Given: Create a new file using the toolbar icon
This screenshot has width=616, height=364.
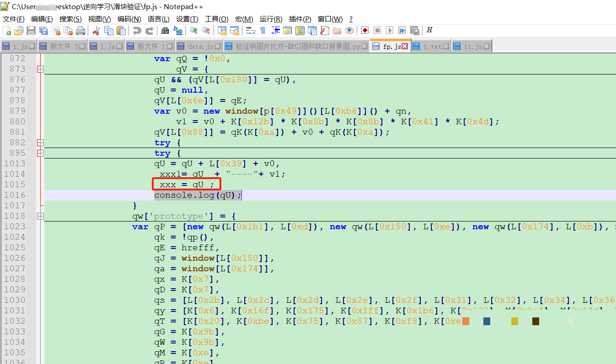Looking at the screenshot, I should coord(7,31).
